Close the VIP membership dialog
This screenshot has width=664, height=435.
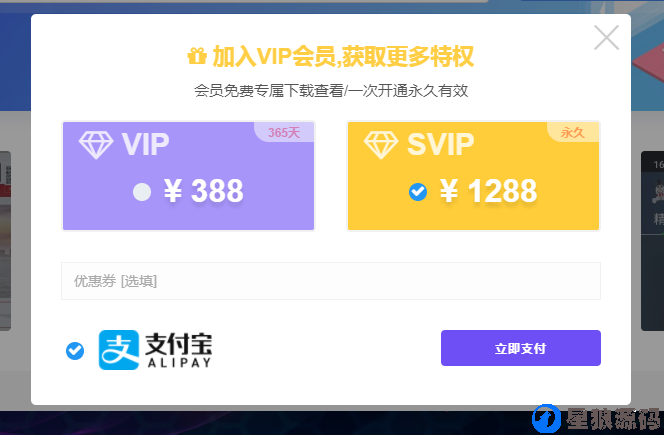[x=606, y=37]
